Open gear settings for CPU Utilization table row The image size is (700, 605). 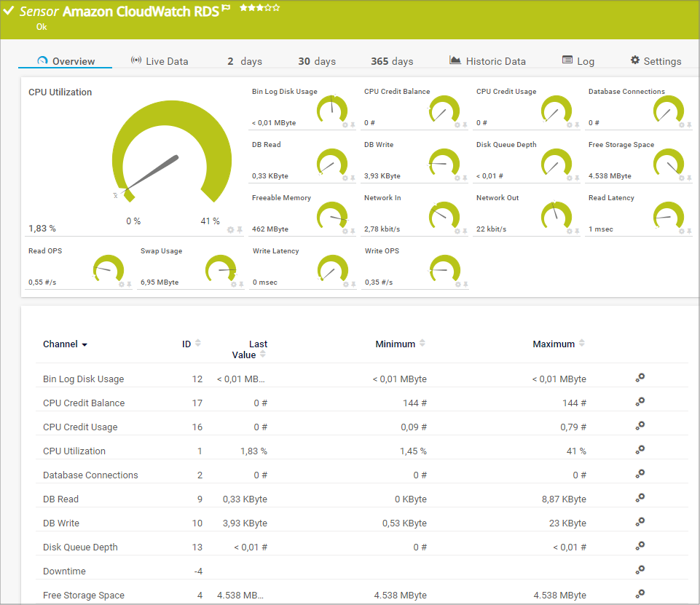(x=640, y=450)
